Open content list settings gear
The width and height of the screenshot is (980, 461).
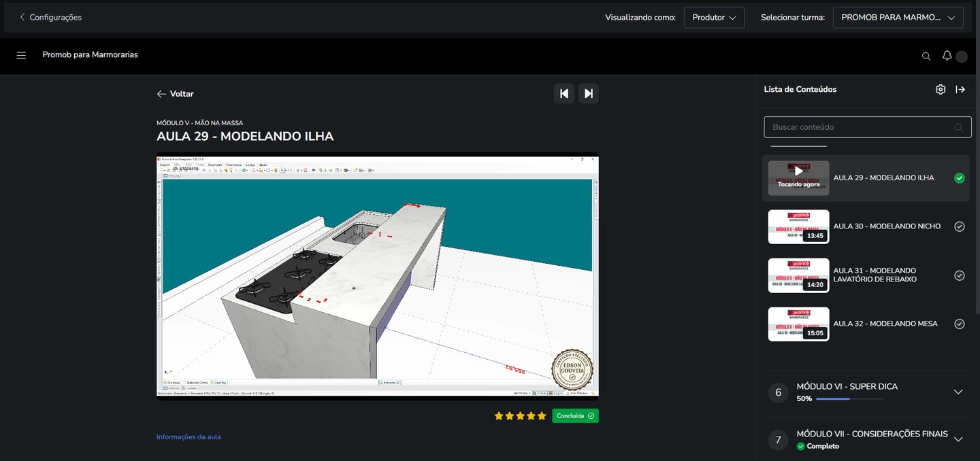(941, 89)
